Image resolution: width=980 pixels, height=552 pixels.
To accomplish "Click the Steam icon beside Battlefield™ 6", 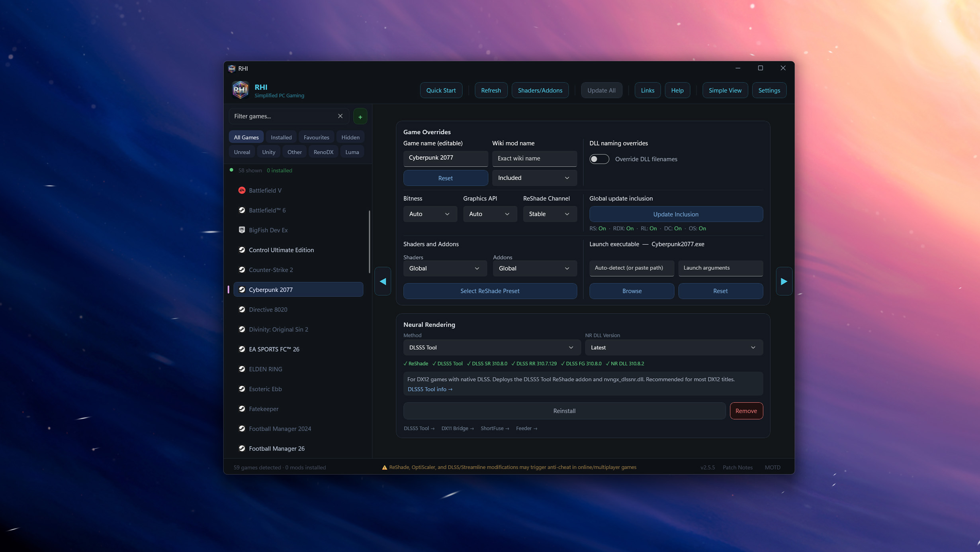I will (242, 210).
